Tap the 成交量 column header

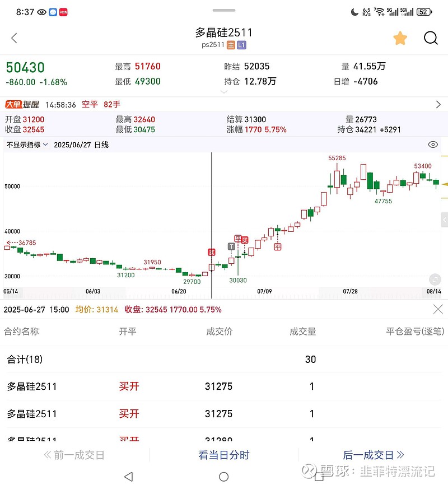(x=302, y=332)
